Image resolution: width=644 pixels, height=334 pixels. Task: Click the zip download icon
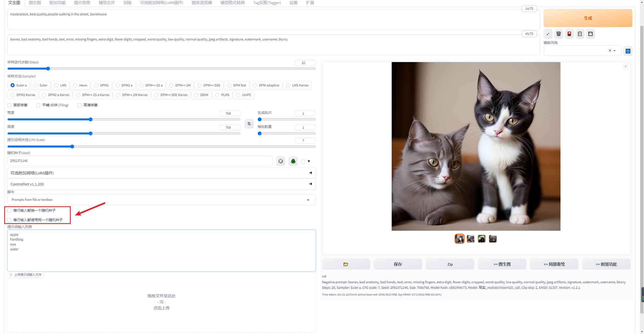(x=450, y=264)
